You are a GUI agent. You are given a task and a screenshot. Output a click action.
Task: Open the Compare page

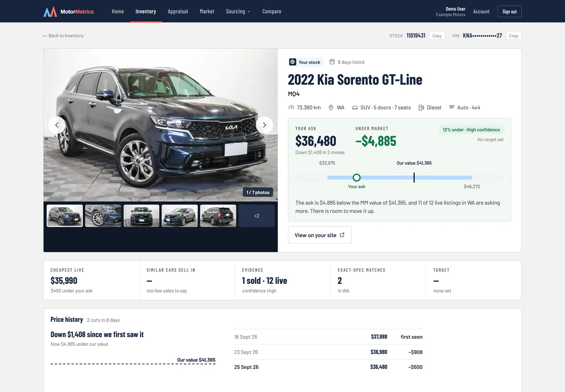pos(272,11)
